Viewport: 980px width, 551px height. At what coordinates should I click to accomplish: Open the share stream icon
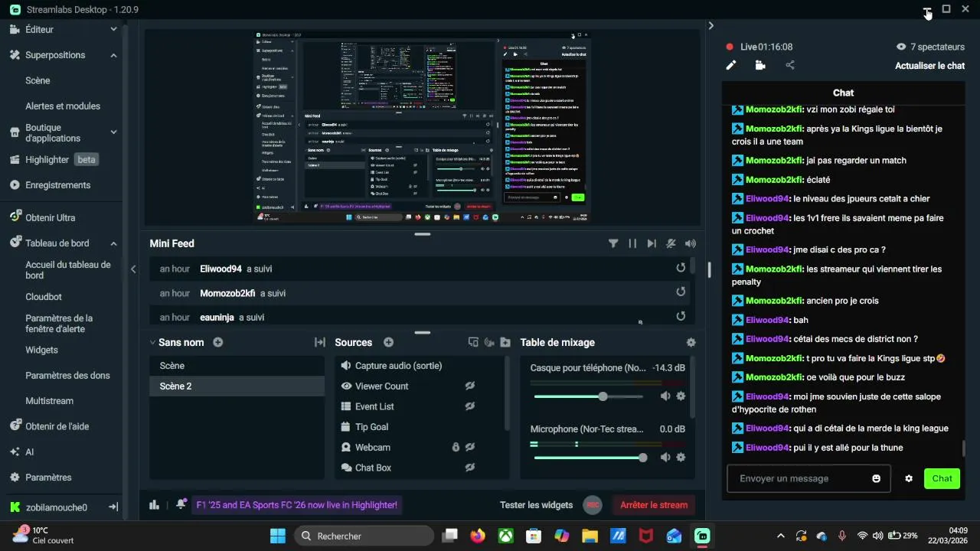(790, 65)
